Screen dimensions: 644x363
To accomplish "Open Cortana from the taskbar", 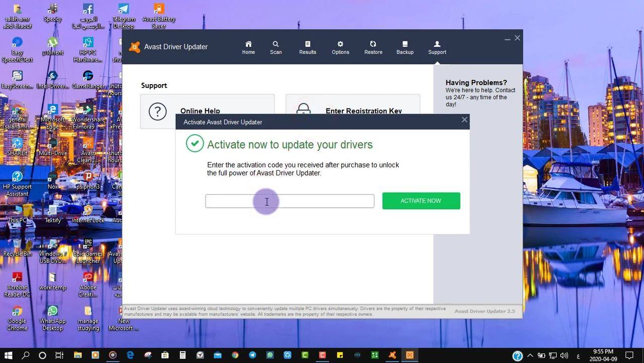I will [x=42, y=355].
